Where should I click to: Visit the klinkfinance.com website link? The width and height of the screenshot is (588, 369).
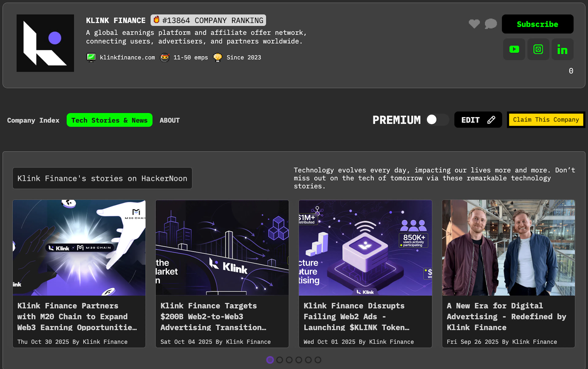coord(127,58)
